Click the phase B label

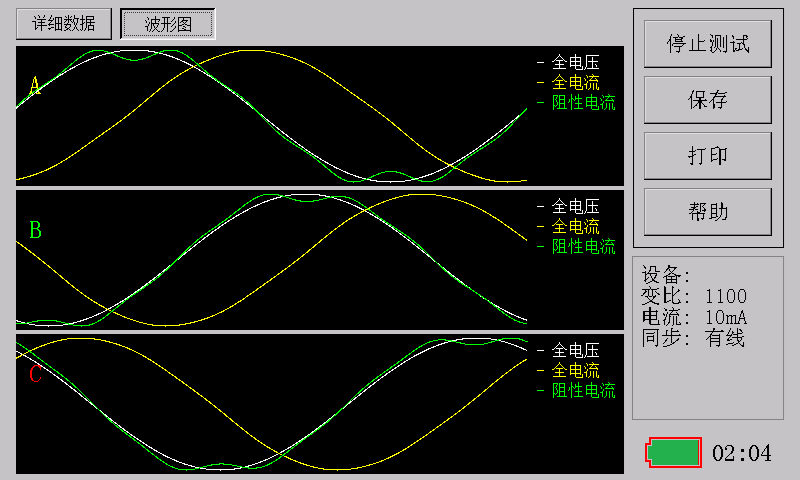[x=35, y=231]
